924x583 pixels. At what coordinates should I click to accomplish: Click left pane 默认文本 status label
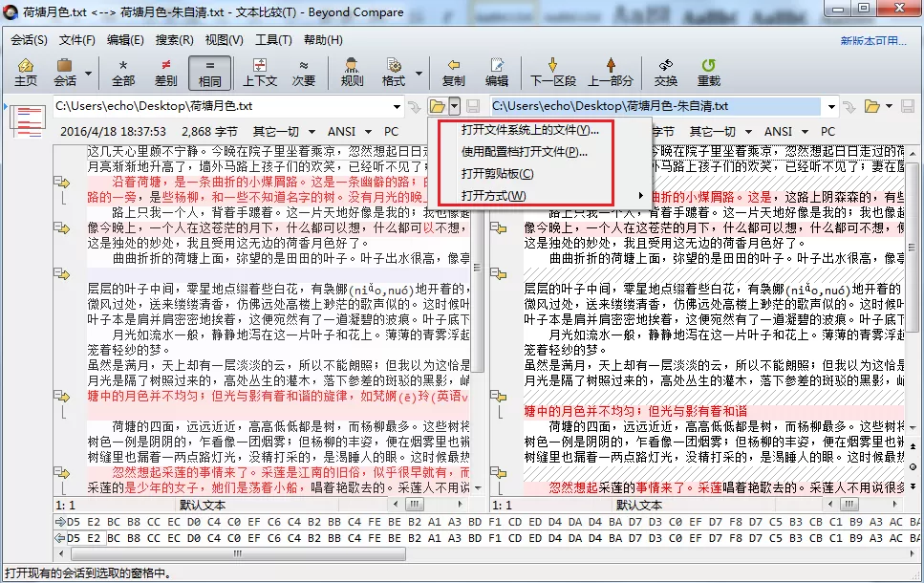(x=203, y=506)
